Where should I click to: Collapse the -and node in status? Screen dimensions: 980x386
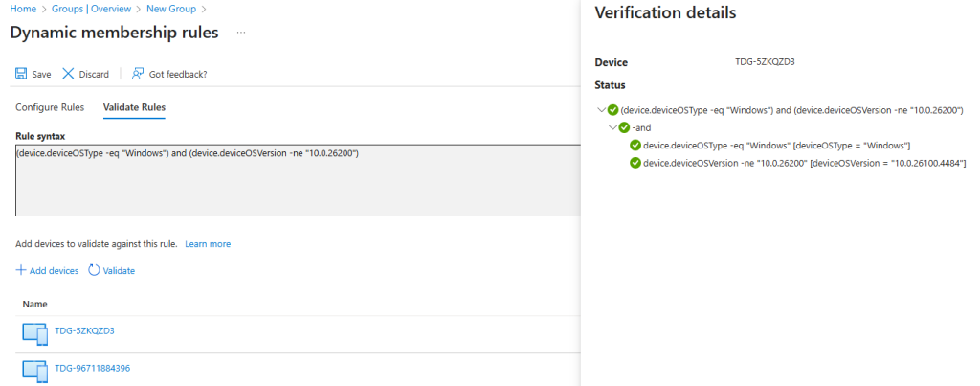pos(612,127)
